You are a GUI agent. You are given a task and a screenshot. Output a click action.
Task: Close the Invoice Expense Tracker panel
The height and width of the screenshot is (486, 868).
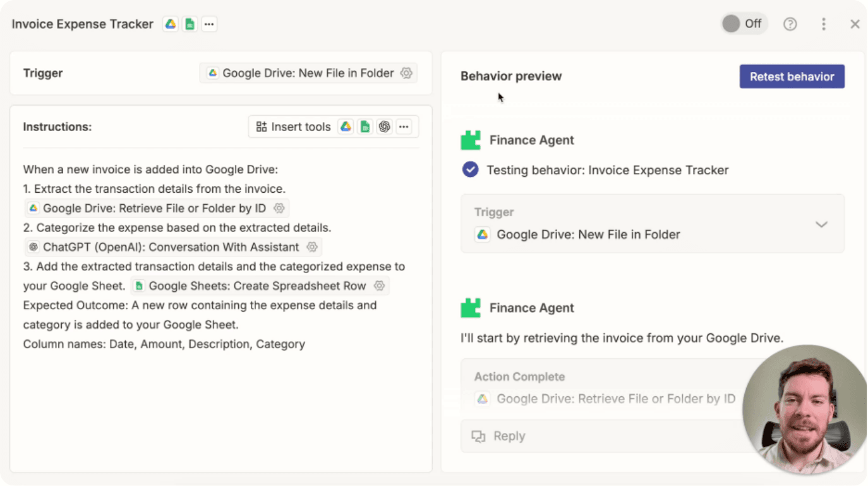tap(855, 24)
